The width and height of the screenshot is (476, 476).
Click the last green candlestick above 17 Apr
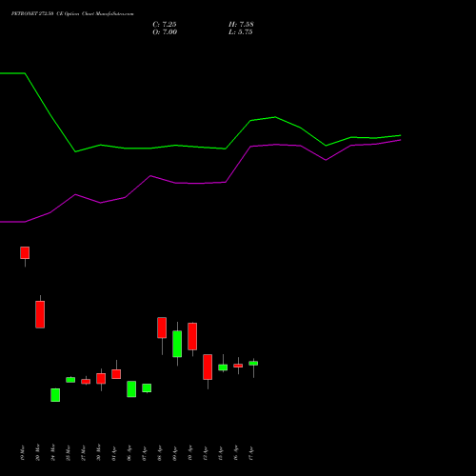[253, 364]
